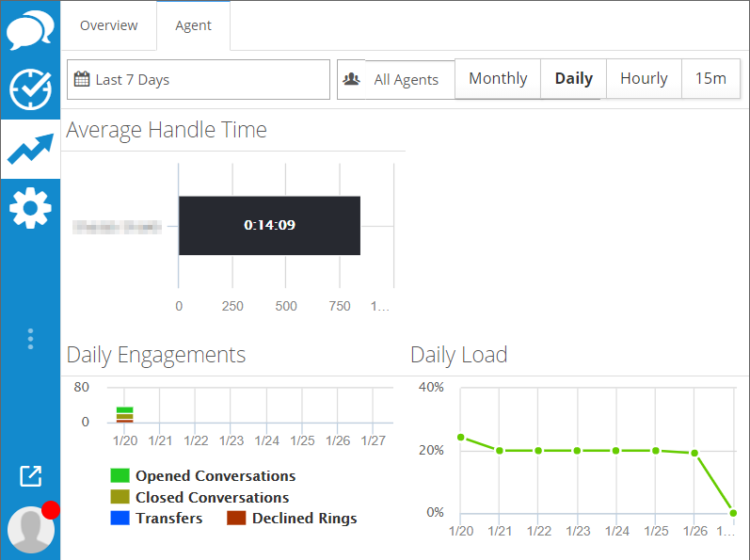The image size is (750, 560).
Task: Open the Last 7 Days date range dropdown
Action: [199, 80]
